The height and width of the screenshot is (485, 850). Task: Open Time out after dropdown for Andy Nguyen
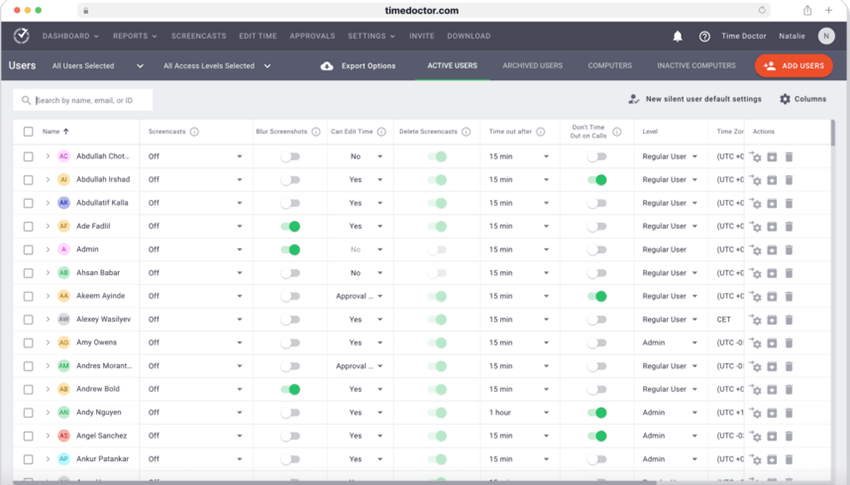(x=519, y=413)
